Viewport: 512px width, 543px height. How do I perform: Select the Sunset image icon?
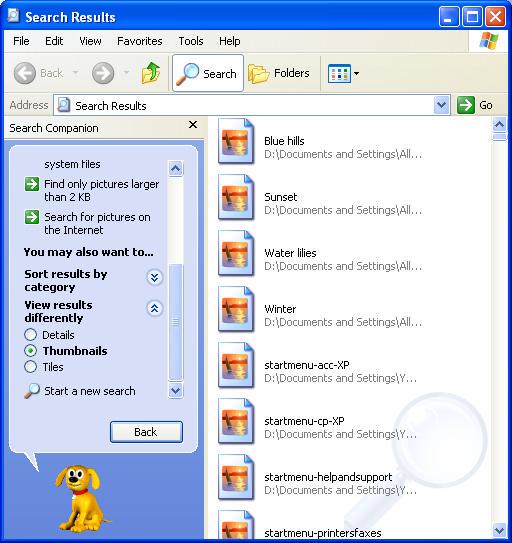point(236,197)
